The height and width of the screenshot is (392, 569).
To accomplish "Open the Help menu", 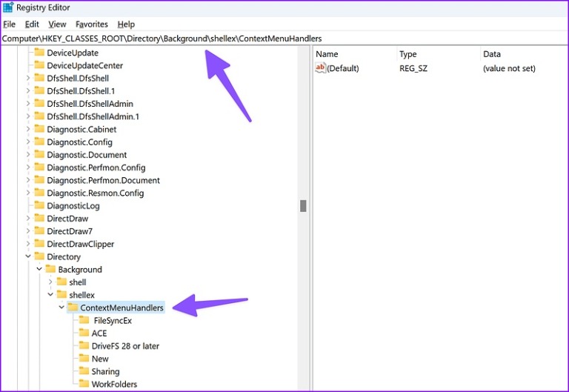I will [x=126, y=24].
